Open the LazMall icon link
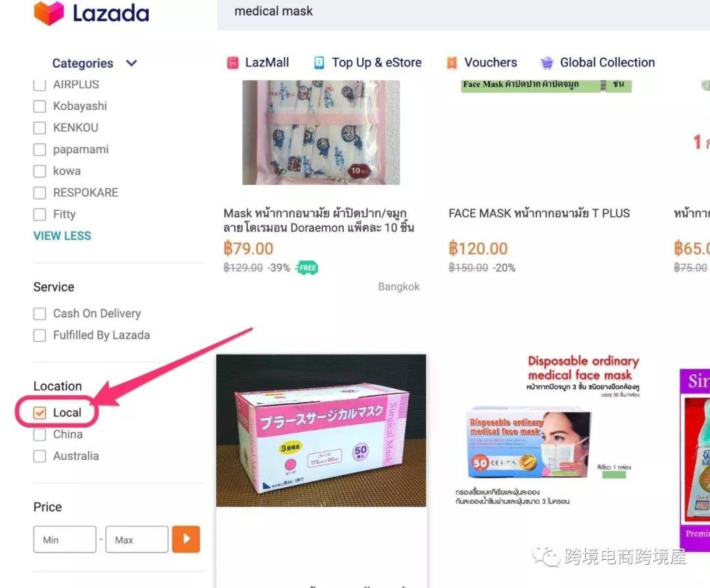 coord(232,63)
